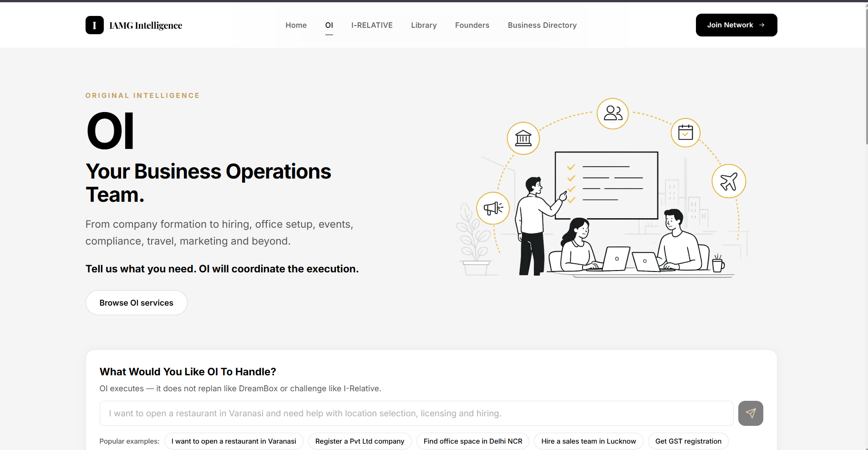The image size is (868, 450).
Task: Choose 'Register a Pvt Ltd company' example
Action: (360, 441)
